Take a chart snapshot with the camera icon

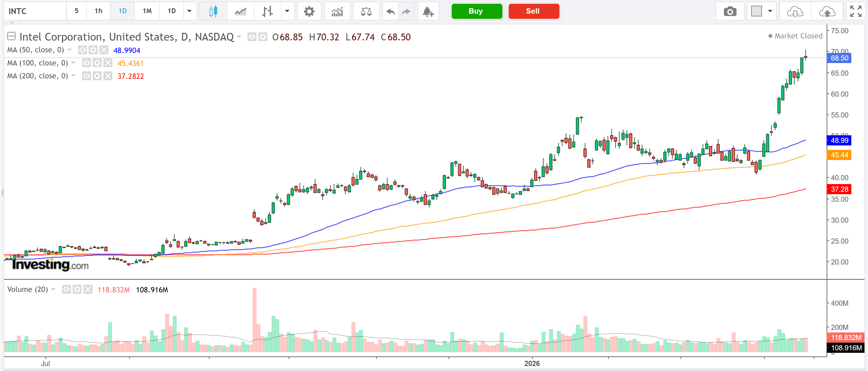[730, 11]
